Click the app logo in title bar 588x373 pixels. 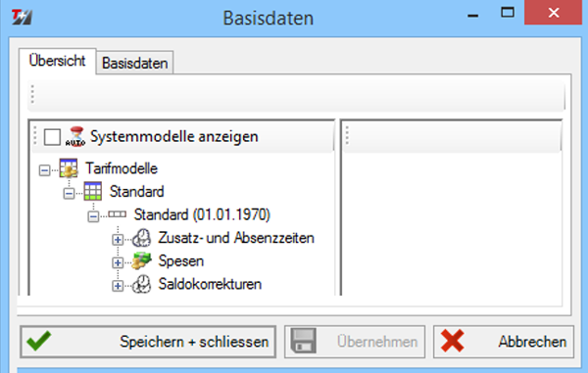tap(22, 17)
